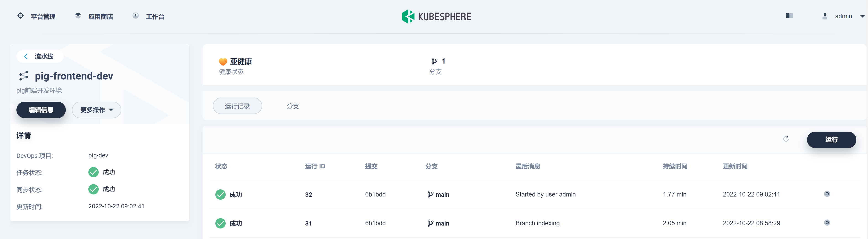Open run ID 31 details

[x=308, y=223]
